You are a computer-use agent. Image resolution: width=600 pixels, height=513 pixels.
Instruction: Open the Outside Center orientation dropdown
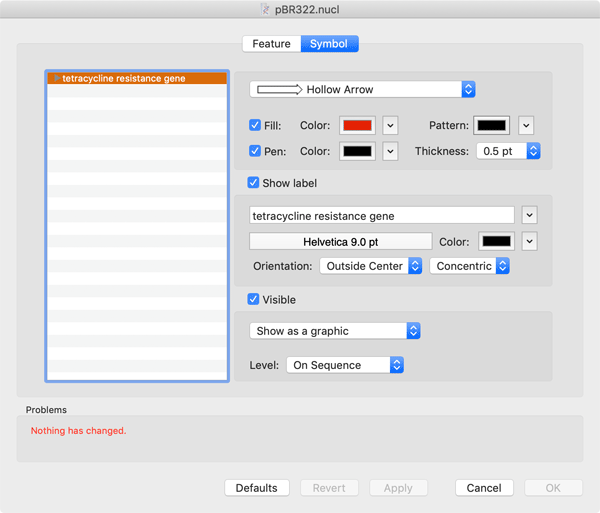(x=371, y=266)
